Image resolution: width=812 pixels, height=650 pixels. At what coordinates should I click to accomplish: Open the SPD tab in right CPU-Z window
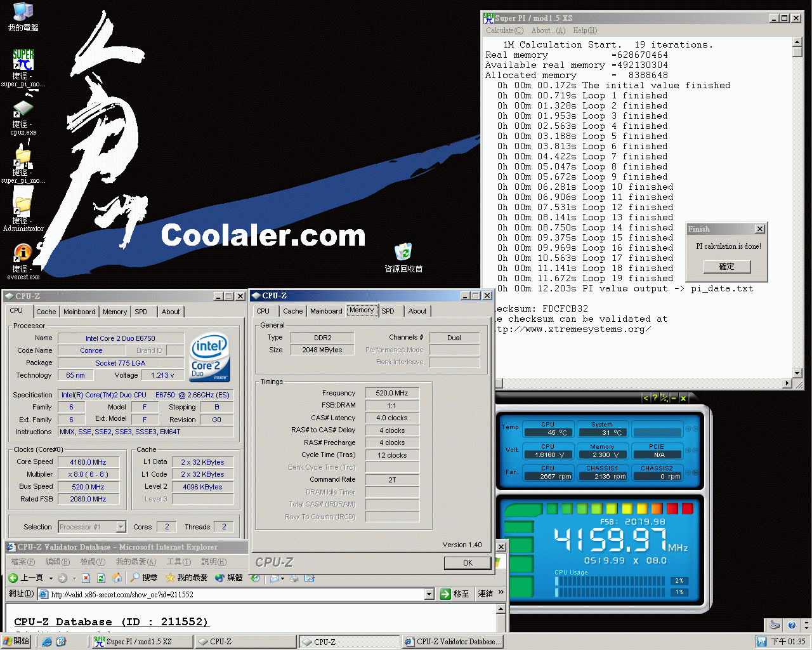[x=388, y=311]
